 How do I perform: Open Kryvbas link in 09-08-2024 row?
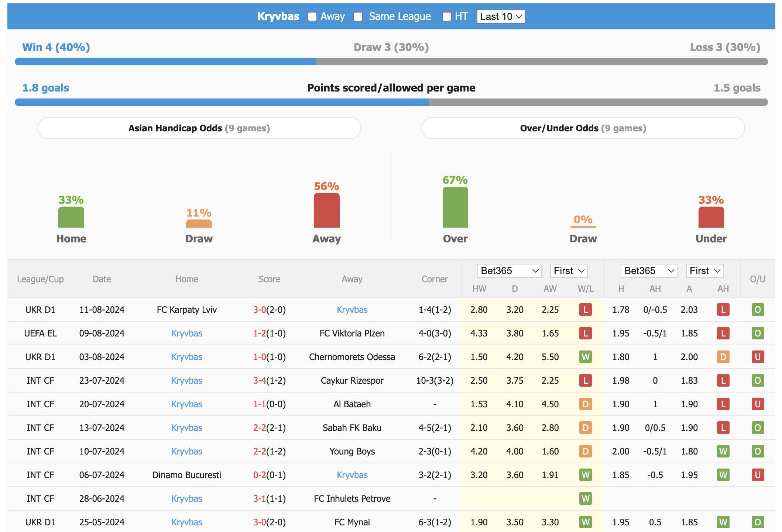(187, 333)
